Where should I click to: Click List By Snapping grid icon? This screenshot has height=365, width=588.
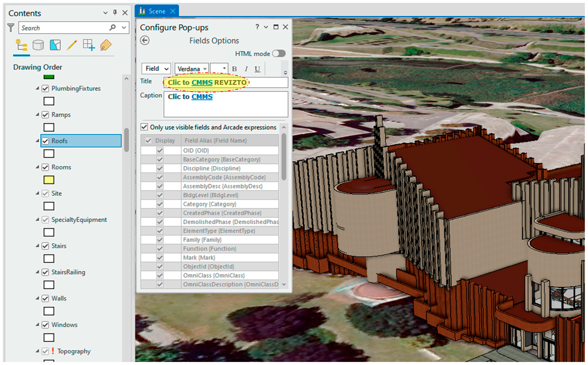(x=89, y=45)
